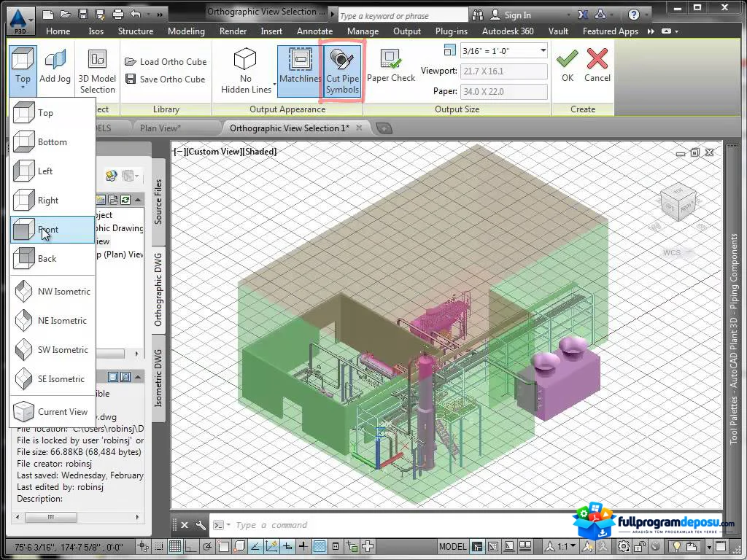Select Left view from the list
Image resolution: width=747 pixels, height=560 pixels.
[53, 171]
